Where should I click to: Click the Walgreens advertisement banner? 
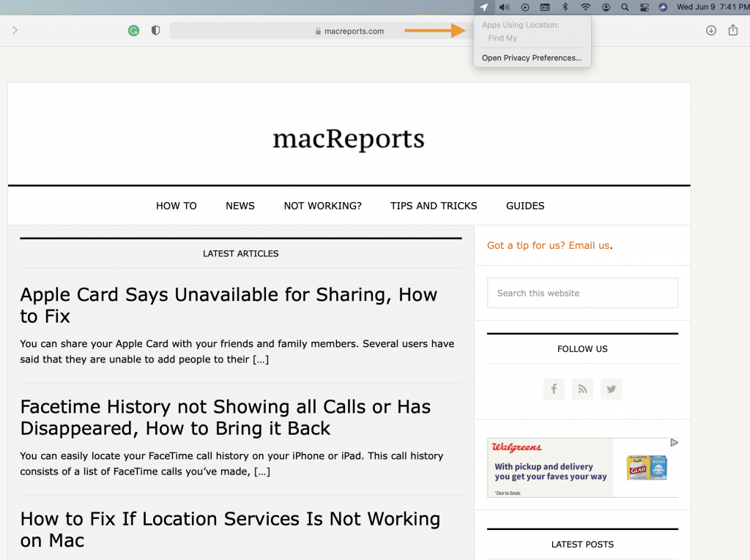(582, 468)
